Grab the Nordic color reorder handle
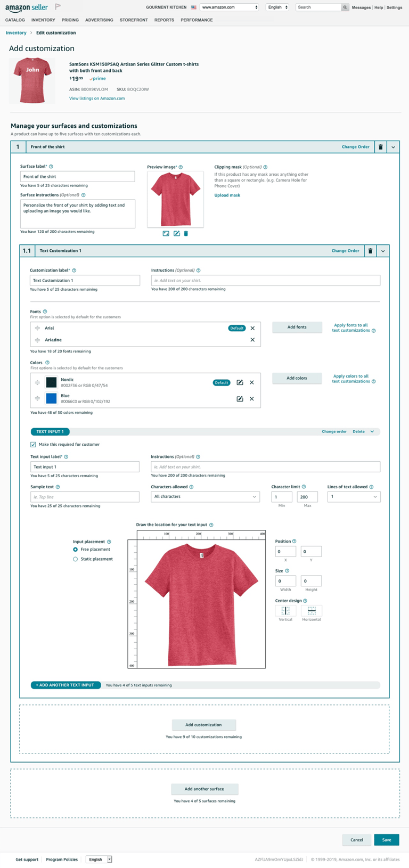Image resolution: width=409 pixels, height=868 pixels. coord(37,382)
